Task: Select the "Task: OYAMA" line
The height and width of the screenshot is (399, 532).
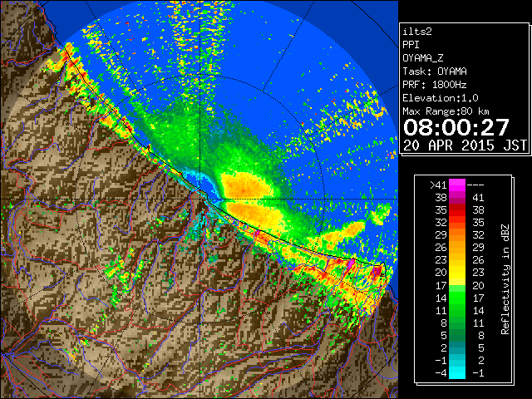Action: click(x=435, y=71)
